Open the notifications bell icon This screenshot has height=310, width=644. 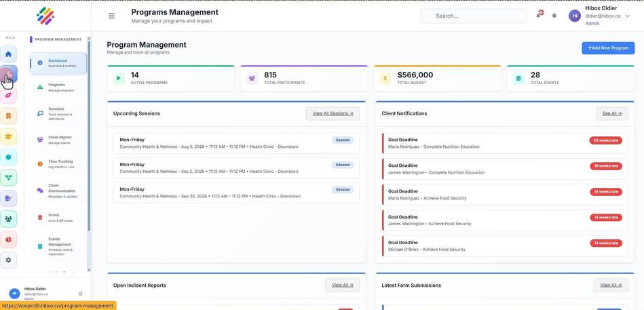[538, 15]
